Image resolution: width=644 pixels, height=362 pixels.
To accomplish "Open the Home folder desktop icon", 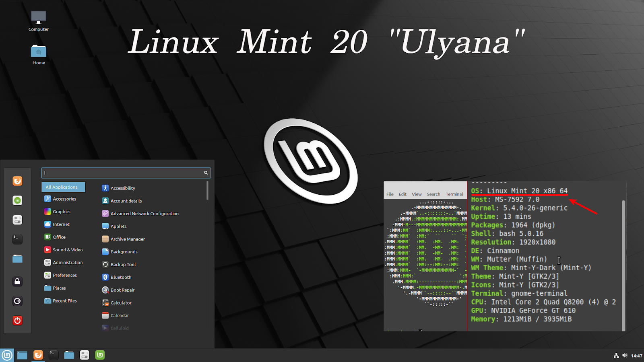I will pos(39,55).
